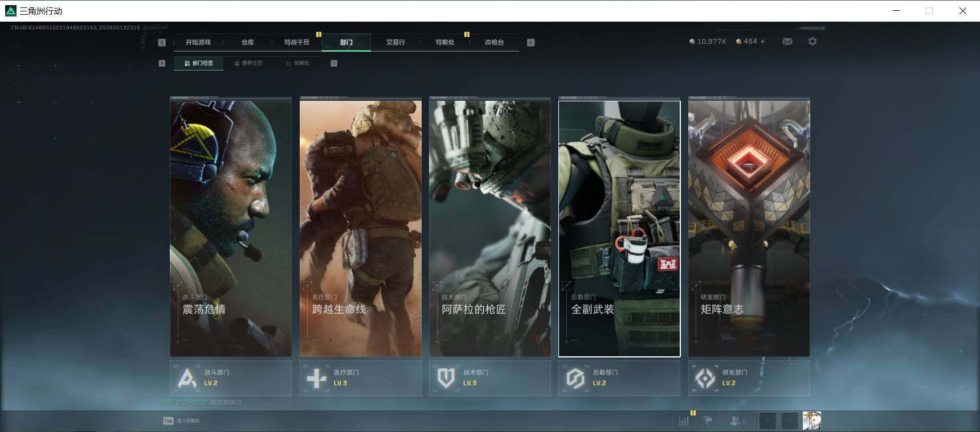Click the plus icon beside 454 currency

763,42
